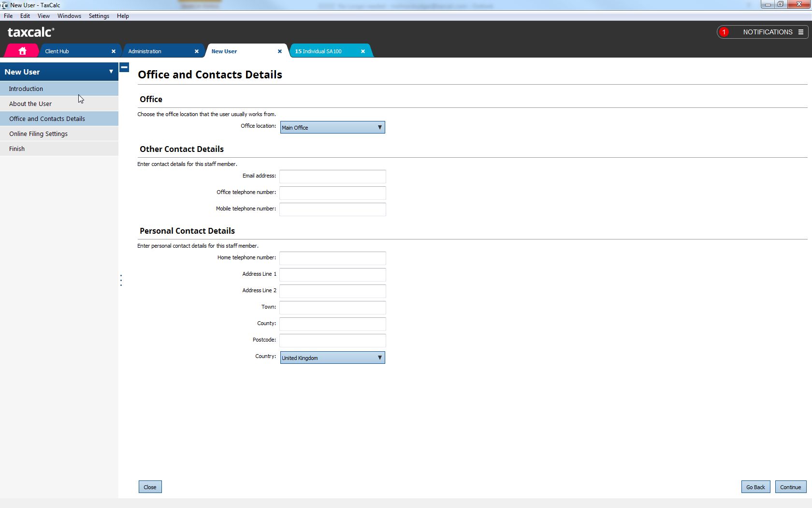Close the 15 Individual SA100 tab

[362, 51]
